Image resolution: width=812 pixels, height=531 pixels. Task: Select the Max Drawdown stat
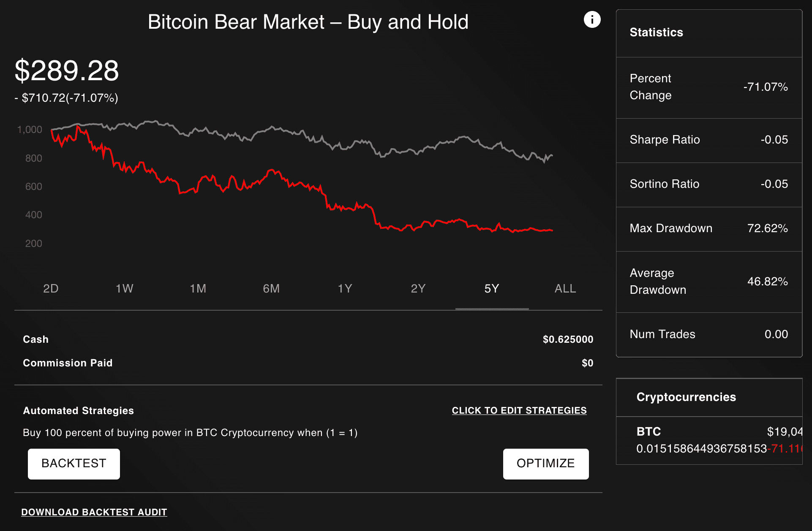tap(708, 228)
